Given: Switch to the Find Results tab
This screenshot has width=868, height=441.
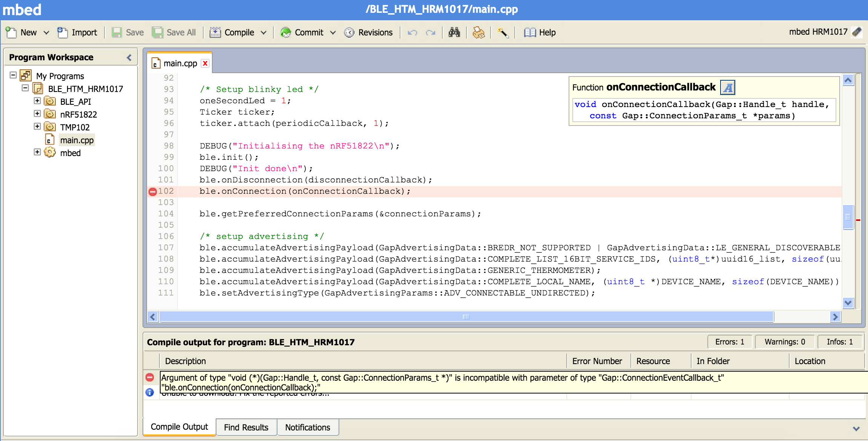Looking at the screenshot, I should click(246, 427).
